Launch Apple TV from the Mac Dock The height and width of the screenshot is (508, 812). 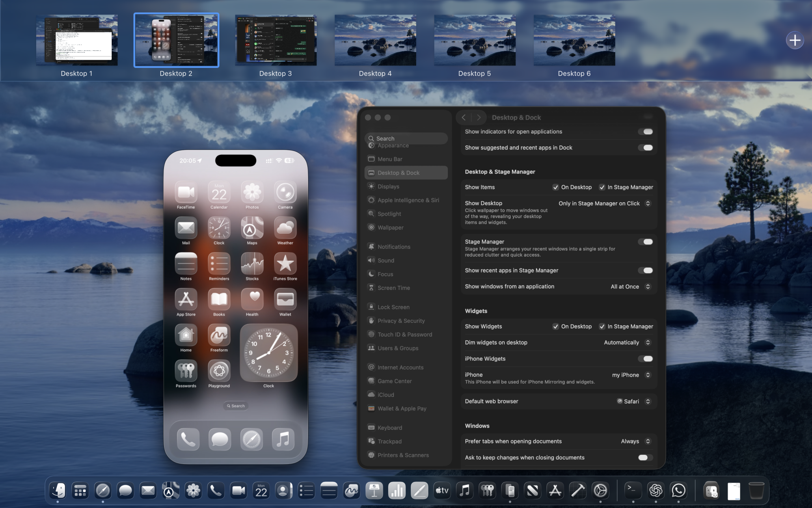442,491
